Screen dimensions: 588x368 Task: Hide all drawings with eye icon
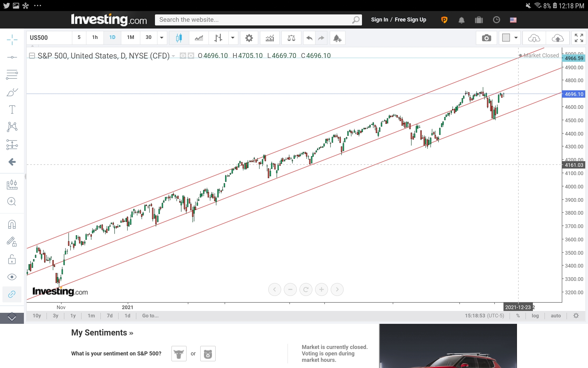click(x=12, y=277)
